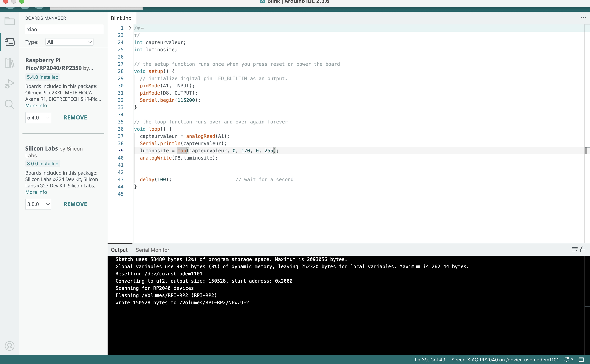Open editor more actions ellipsis menu

coord(583,18)
